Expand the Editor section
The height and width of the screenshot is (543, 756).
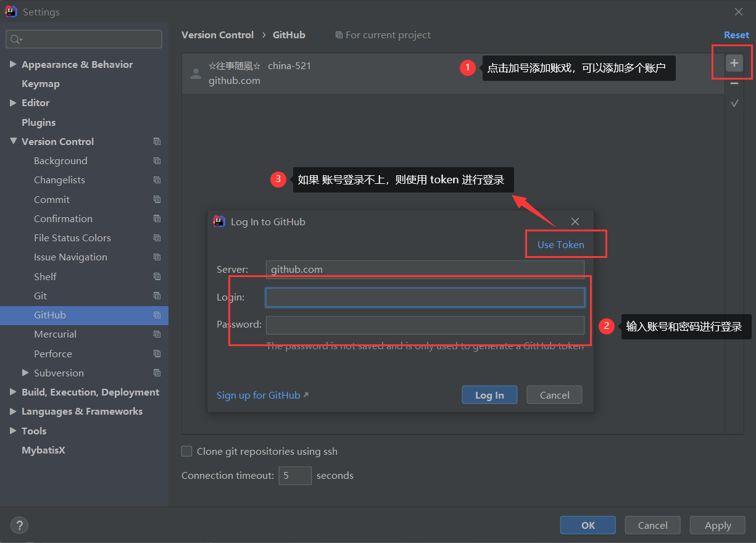[x=13, y=103]
